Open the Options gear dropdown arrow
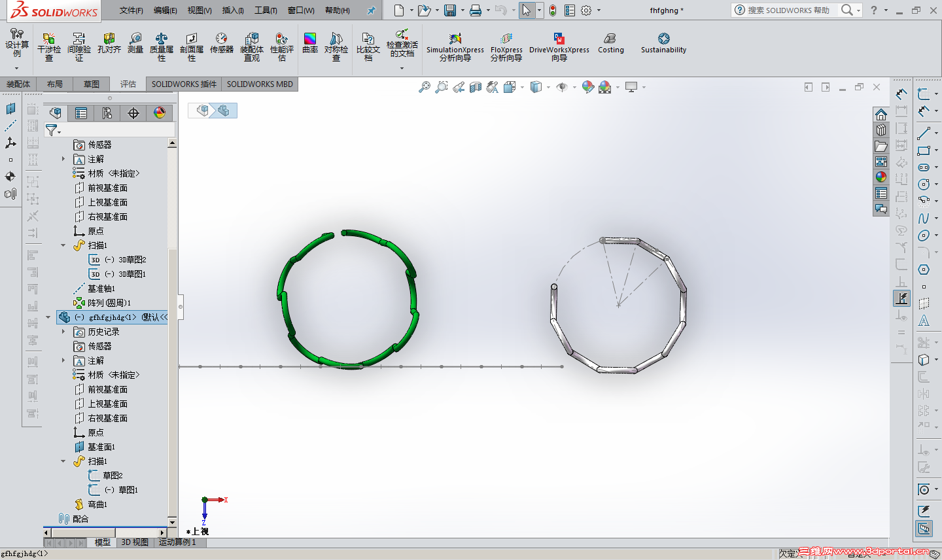This screenshot has height=560, width=942. [x=599, y=10]
